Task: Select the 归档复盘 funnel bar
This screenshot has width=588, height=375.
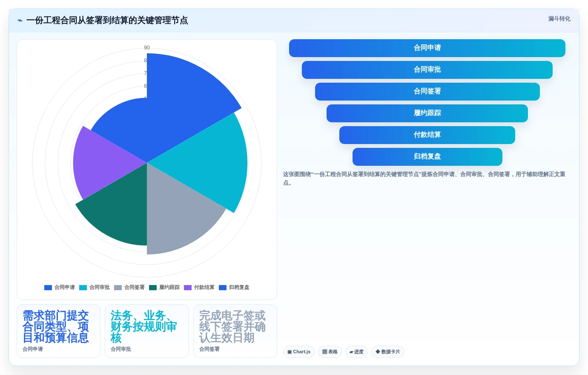Action: point(427,157)
